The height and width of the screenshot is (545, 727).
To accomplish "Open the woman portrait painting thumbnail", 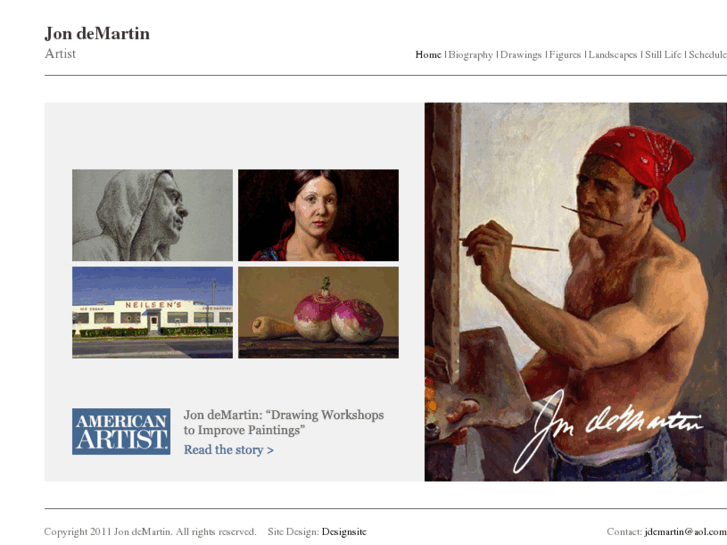I will (318, 215).
